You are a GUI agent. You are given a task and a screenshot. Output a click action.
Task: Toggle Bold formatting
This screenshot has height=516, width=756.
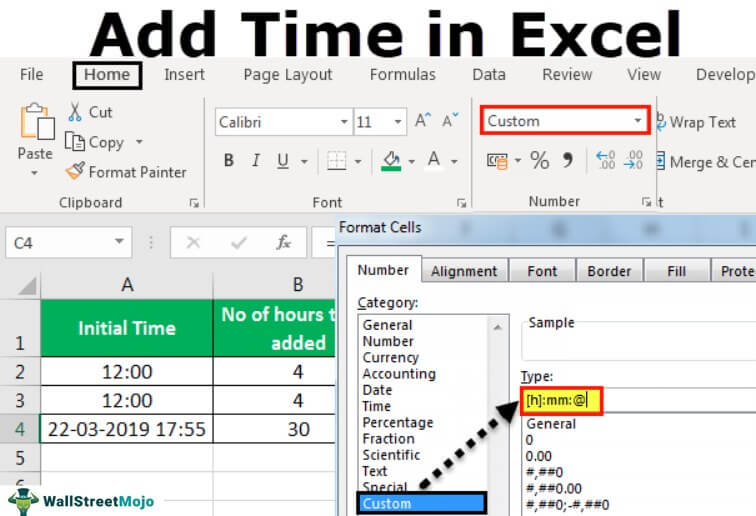point(229,160)
